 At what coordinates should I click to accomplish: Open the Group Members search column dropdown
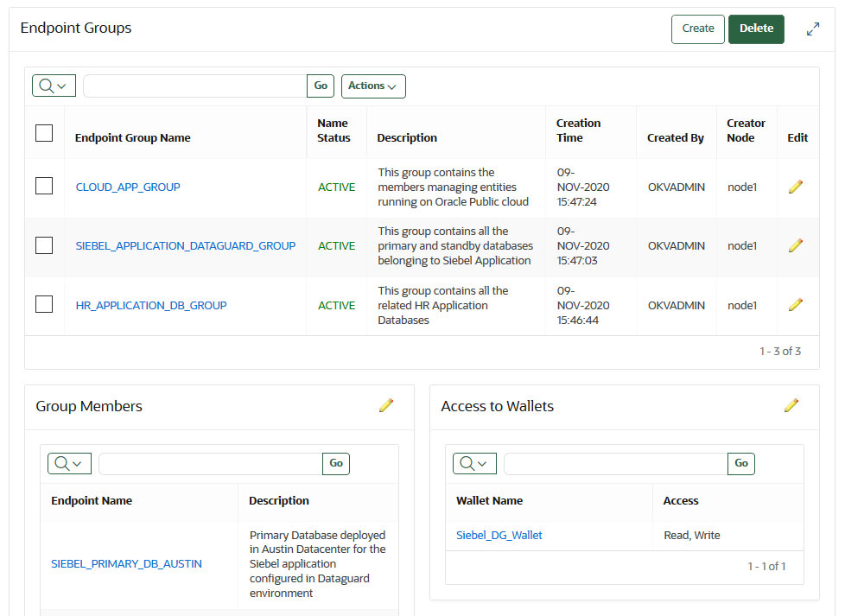click(70, 464)
